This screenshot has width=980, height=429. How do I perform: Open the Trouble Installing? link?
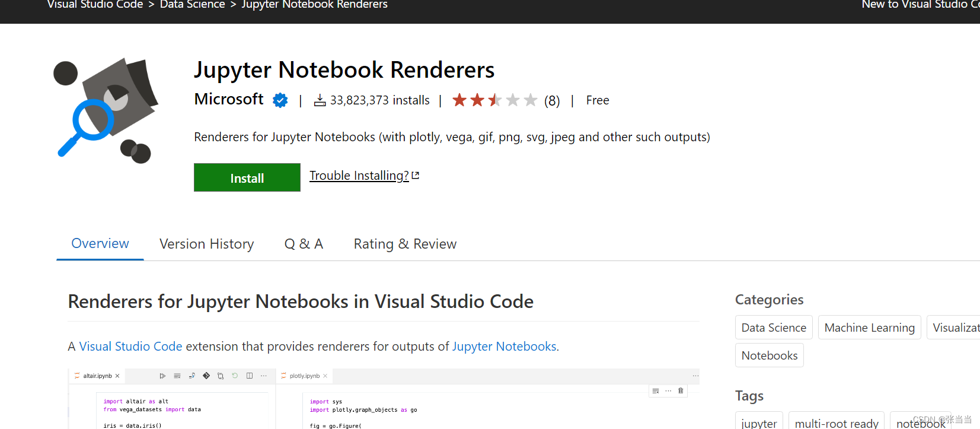tap(359, 176)
